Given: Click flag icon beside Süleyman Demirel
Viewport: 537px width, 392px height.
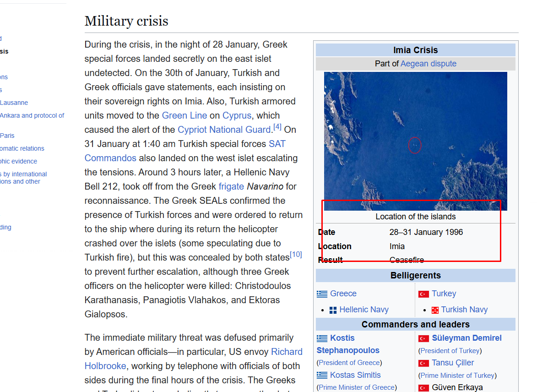Looking at the screenshot, I should point(423,338).
